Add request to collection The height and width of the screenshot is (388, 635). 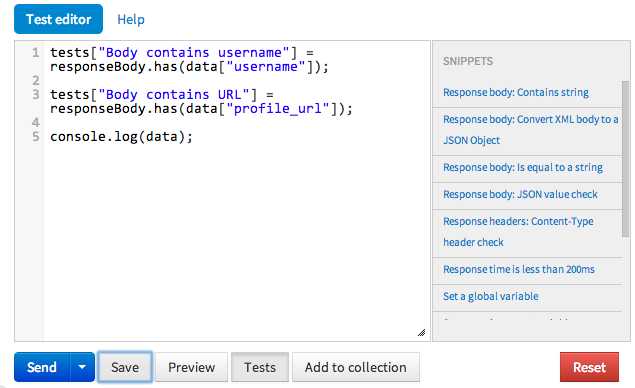tap(356, 367)
